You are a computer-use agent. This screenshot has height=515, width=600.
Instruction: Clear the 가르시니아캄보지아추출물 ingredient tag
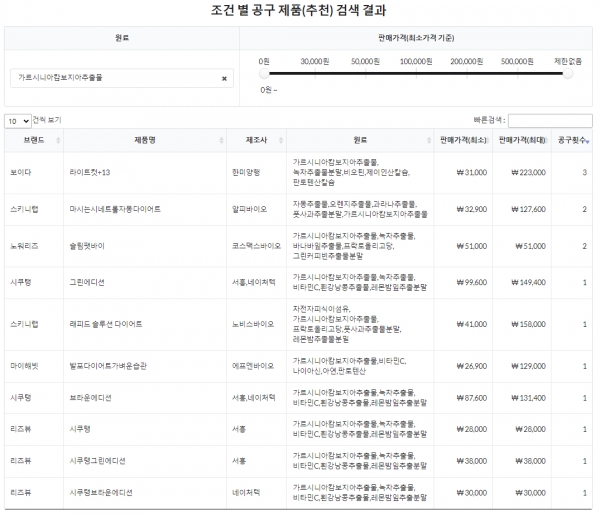click(x=224, y=78)
